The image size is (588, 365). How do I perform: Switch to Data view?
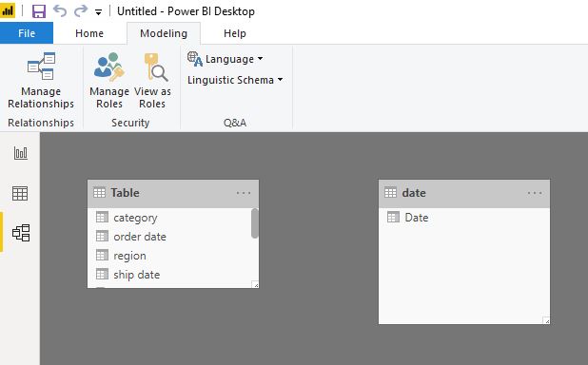(x=20, y=193)
